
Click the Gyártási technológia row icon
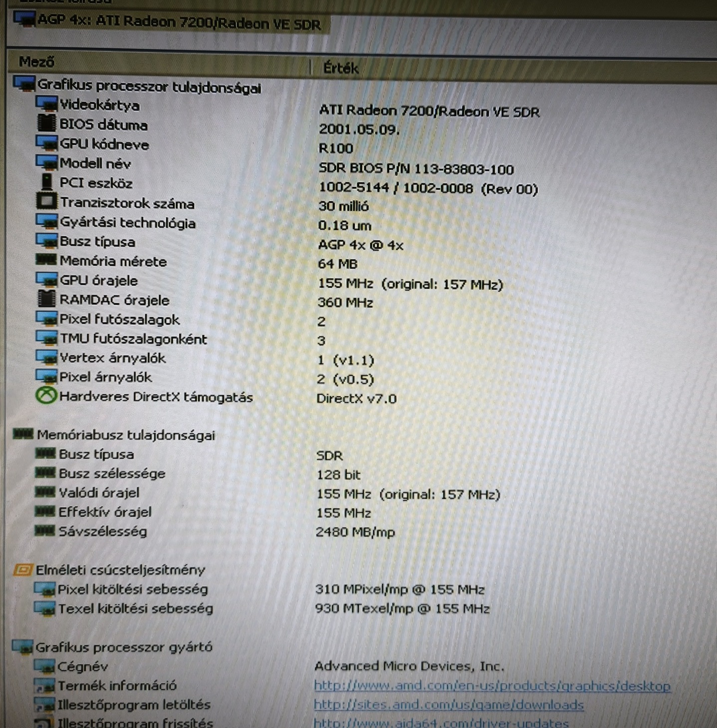[47, 221]
